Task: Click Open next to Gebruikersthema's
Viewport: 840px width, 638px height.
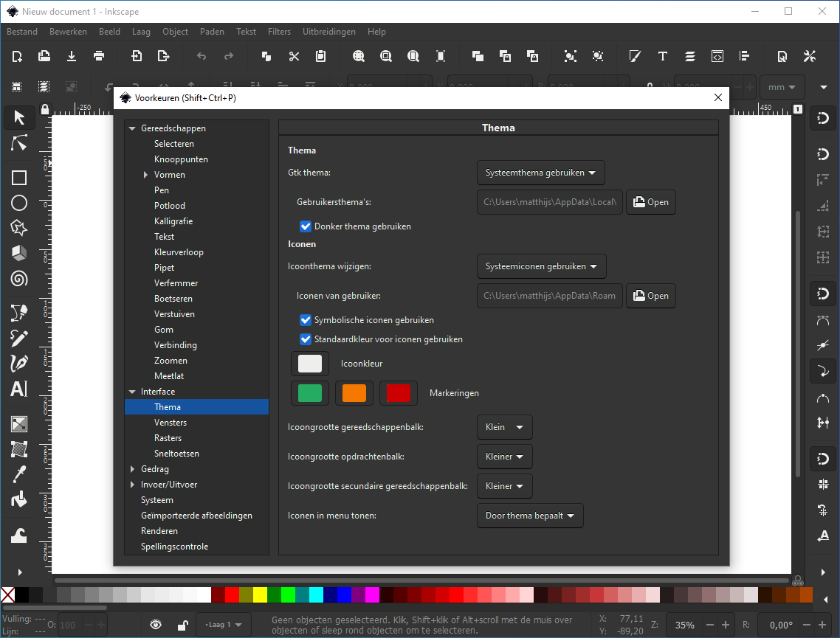Action: coord(650,202)
